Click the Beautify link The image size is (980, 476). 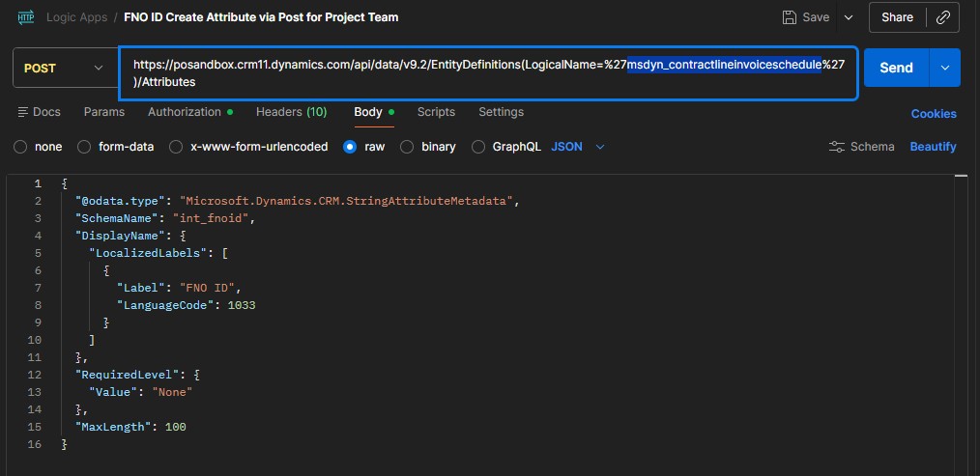(933, 147)
